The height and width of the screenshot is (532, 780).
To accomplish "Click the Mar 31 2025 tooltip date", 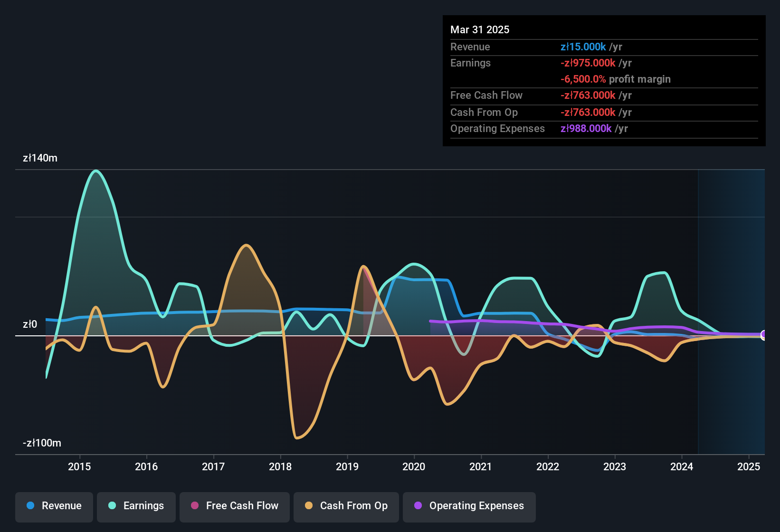I will click(480, 29).
